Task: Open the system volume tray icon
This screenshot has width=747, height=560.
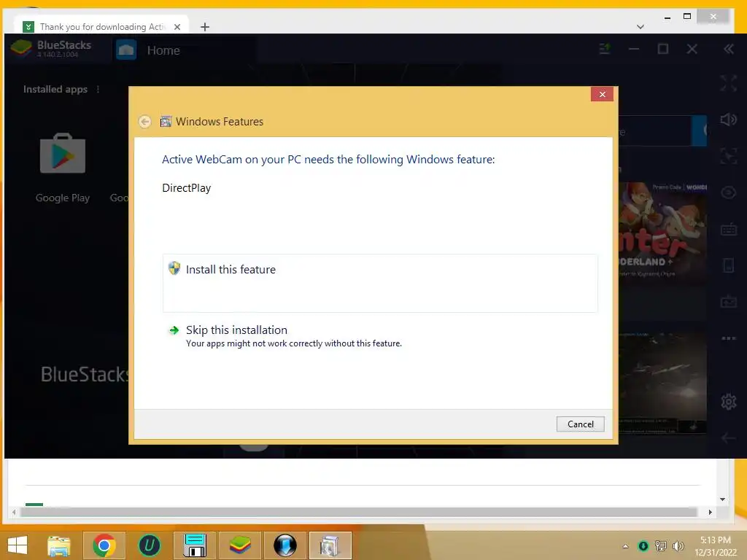Action: click(x=678, y=545)
